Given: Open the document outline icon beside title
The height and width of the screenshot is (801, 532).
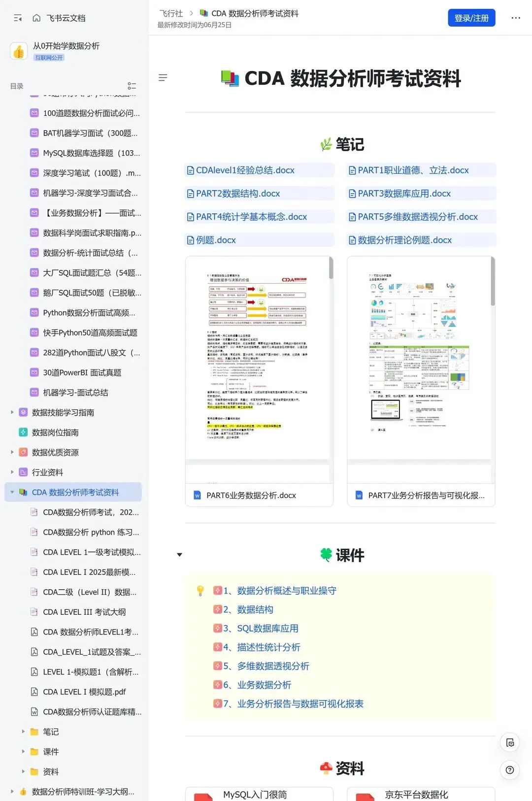Looking at the screenshot, I should coord(163,77).
